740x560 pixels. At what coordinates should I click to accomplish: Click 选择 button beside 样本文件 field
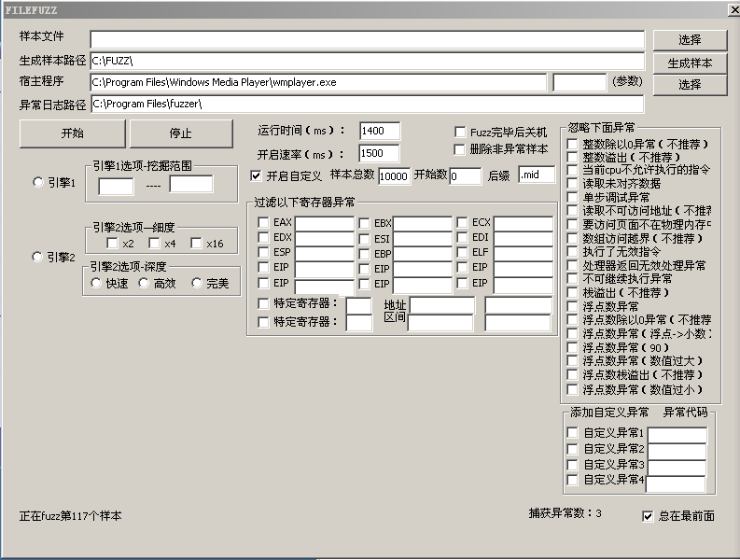coord(690,40)
